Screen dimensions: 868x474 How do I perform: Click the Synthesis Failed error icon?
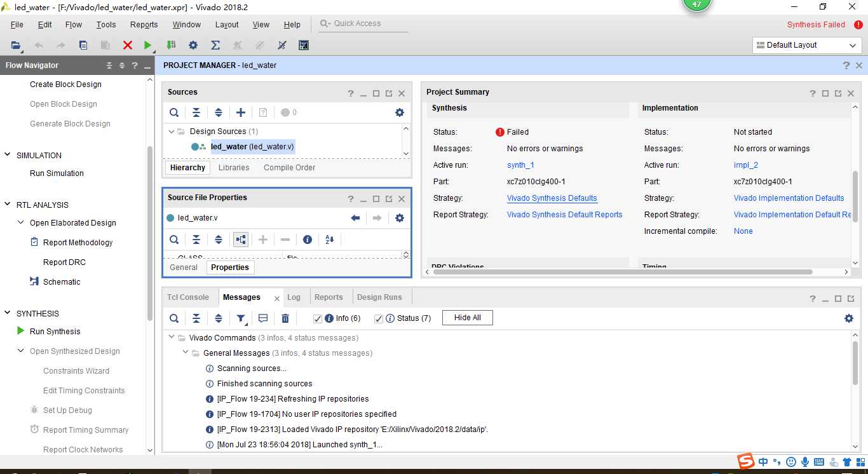858,25
